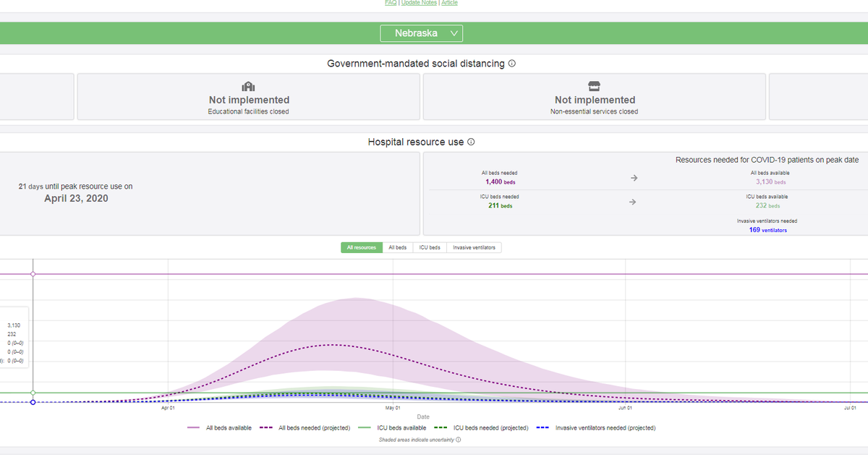This screenshot has height=457, width=868.
Task: Toggle All beds available legend item
Action: [219, 428]
